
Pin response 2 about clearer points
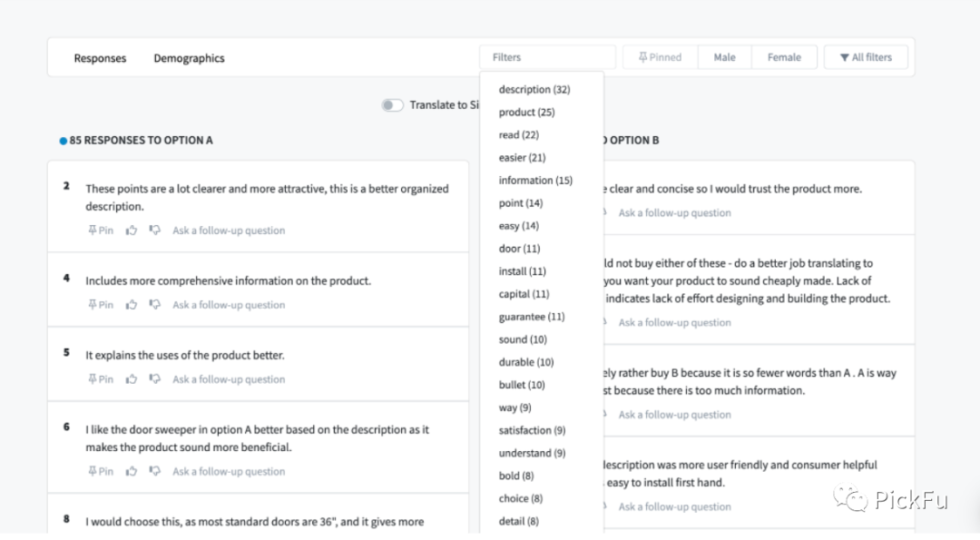[101, 230]
